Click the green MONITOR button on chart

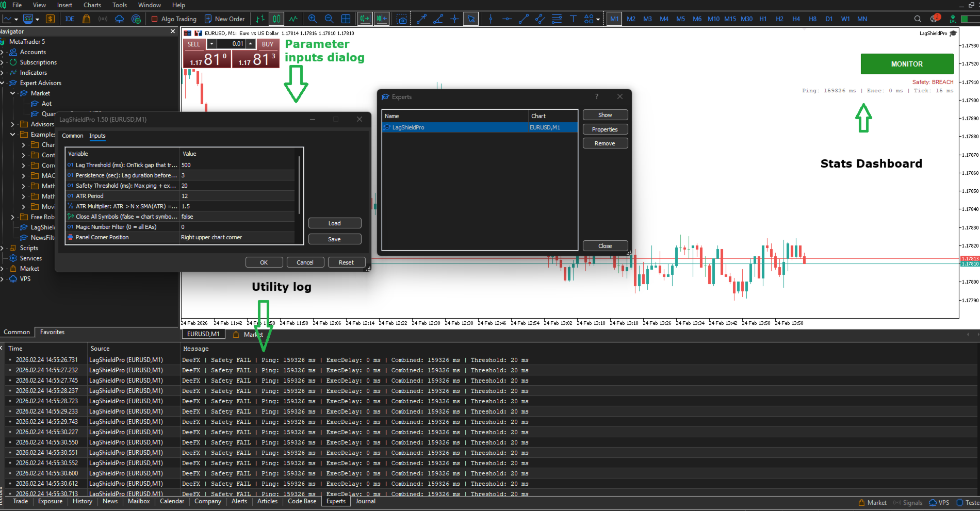pyautogui.click(x=907, y=64)
